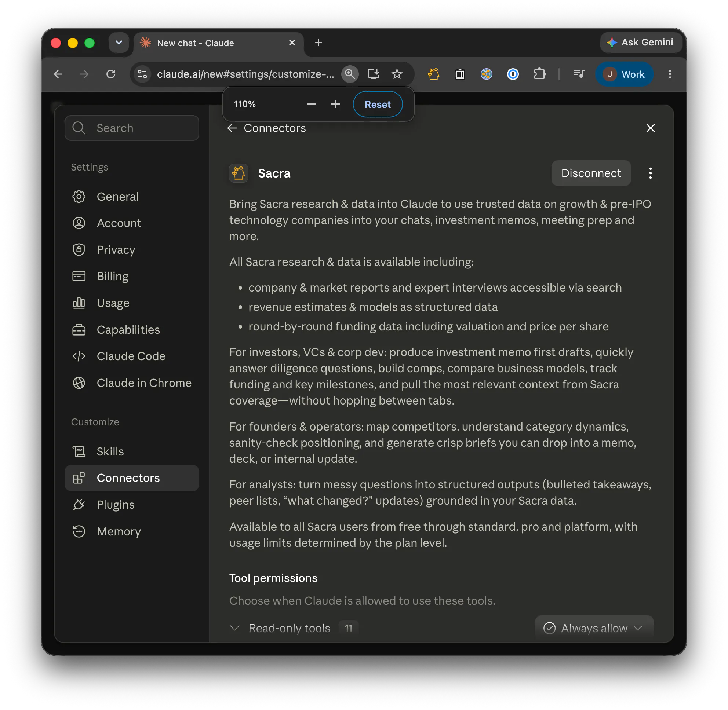Click the install app icon in address bar

pyautogui.click(x=373, y=74)
